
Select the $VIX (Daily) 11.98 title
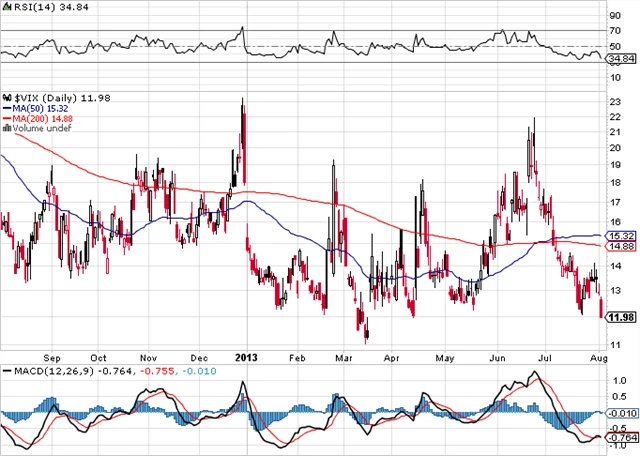pyautogui.click(x=62, y=98)
